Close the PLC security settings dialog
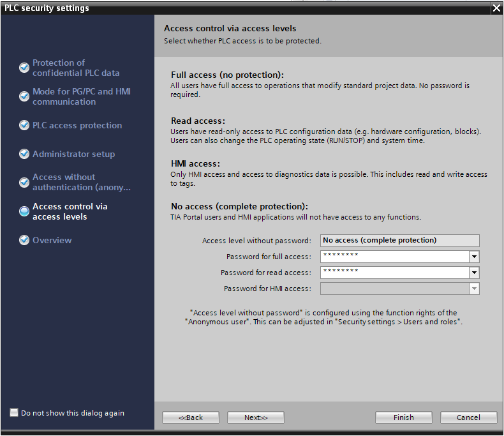This screenshot has width=504, height=436. click(496, 8)
